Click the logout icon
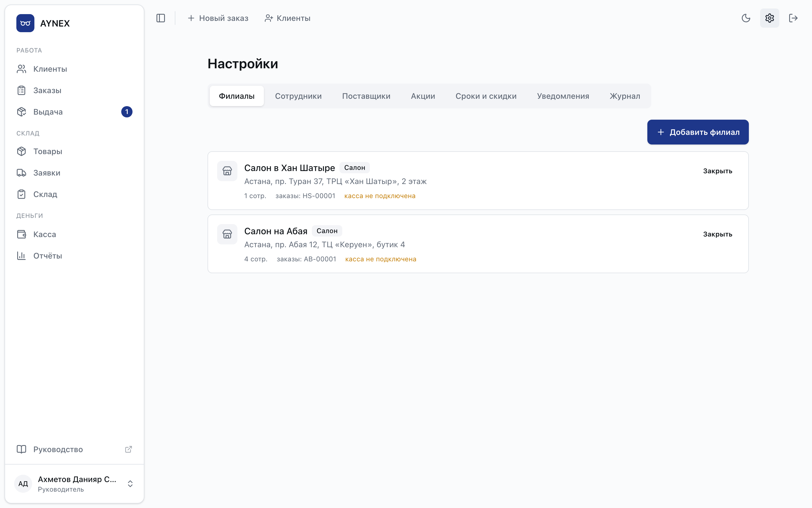This screenshot has height=508, width=812. pos(793,18)
